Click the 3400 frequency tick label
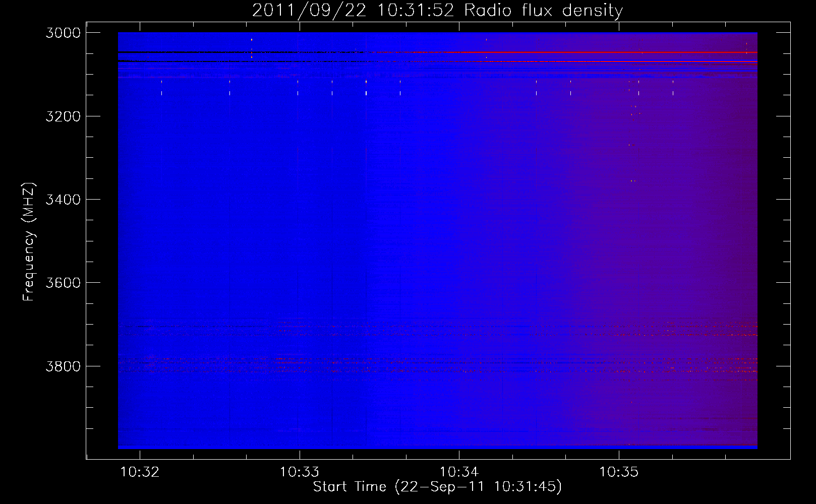The height and width of the screenshot is (504, 816). [x=63, y=200]
